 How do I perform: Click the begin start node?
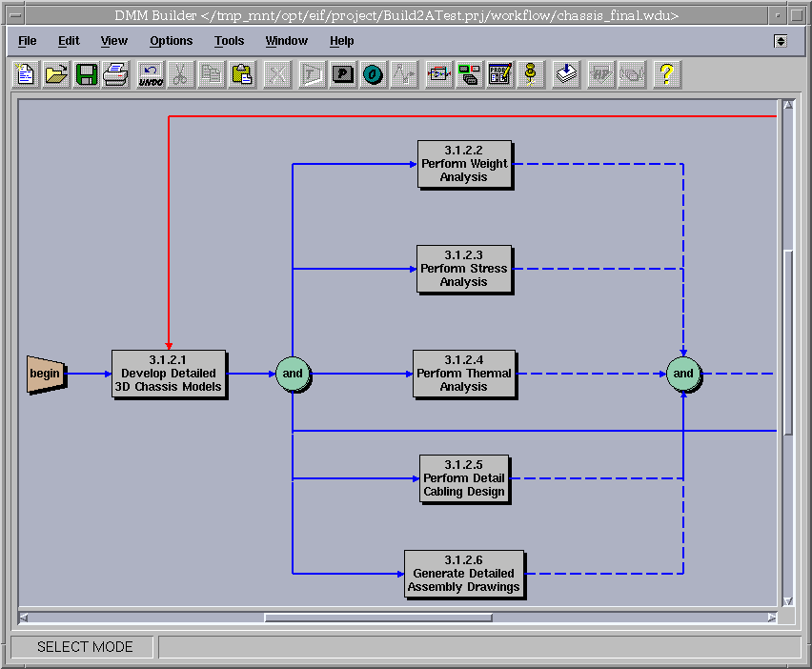click(x=45, y=374)
